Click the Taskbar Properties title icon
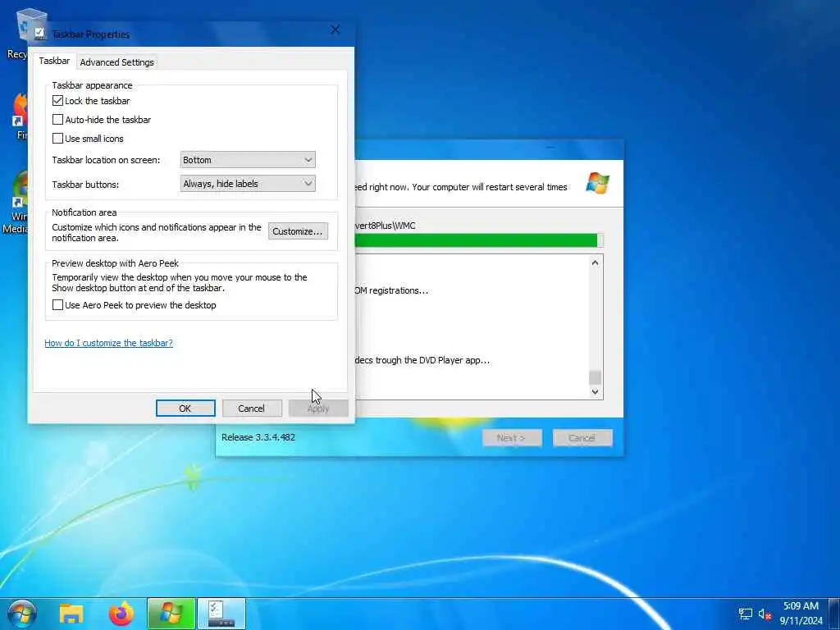The image size is (840, 630). tap(39, 34)
